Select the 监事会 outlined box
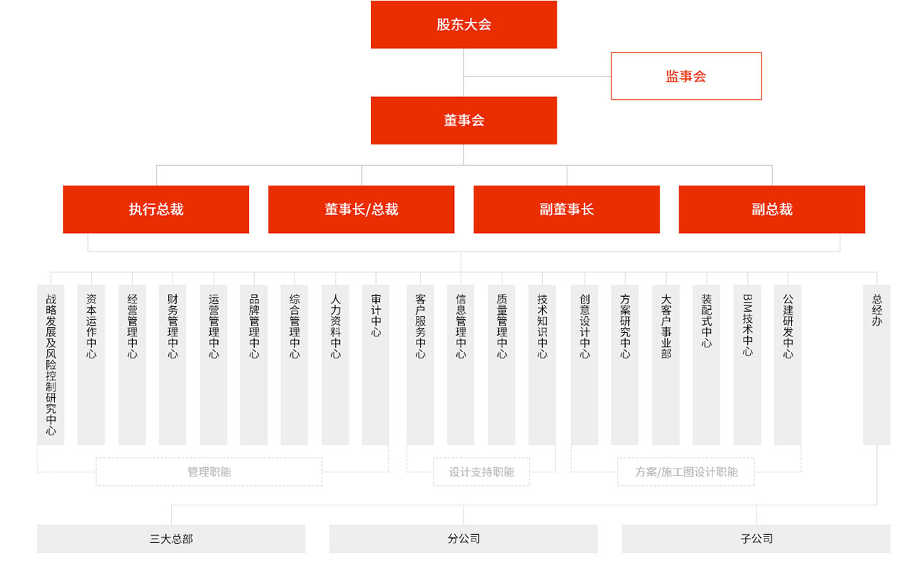 click(x=686, y=76)
